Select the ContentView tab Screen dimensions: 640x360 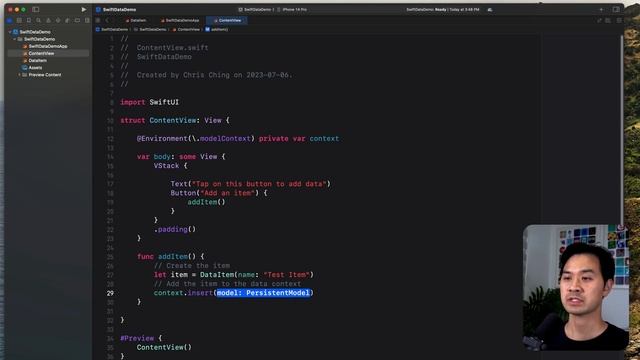[x=227, y=20]
